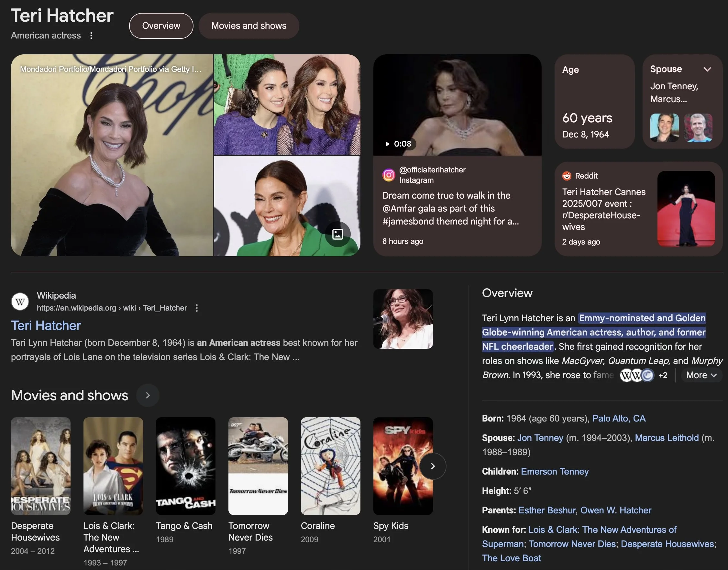
Task: Open the Reddit Cannes post thumbnail
Action: (x=686, y=209)
